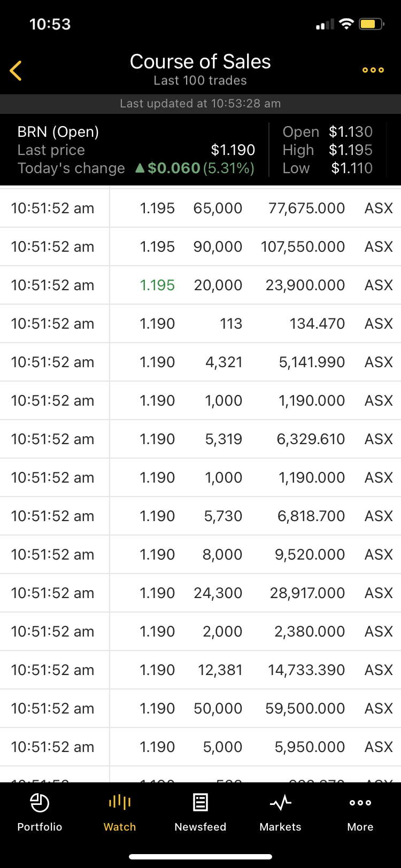Open the Portfolio tab icon
The height and width of the screenshot is (868, 401).
coord(40,803)
